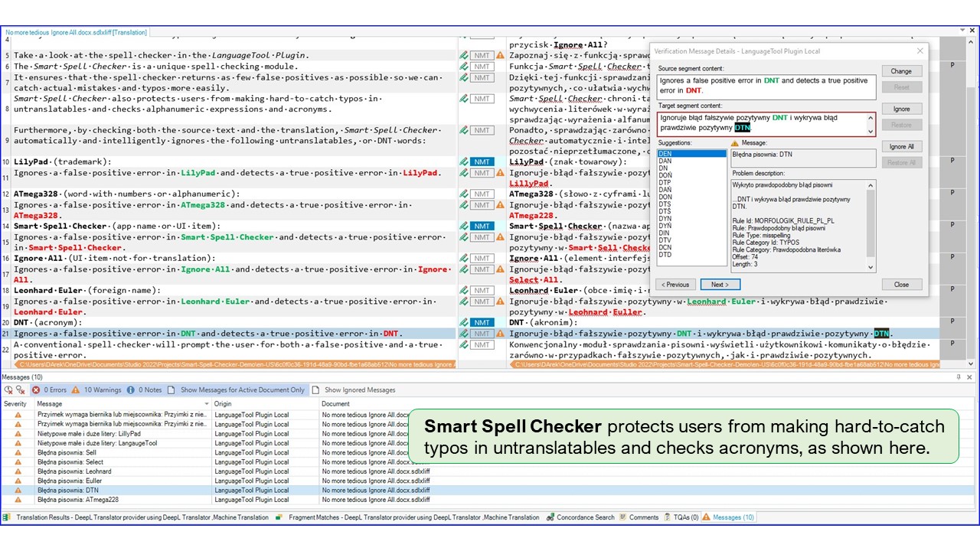This screenshot has width=980, height=551.
Task: Select the DTP suggestion in the list
Action: [665, 182]
